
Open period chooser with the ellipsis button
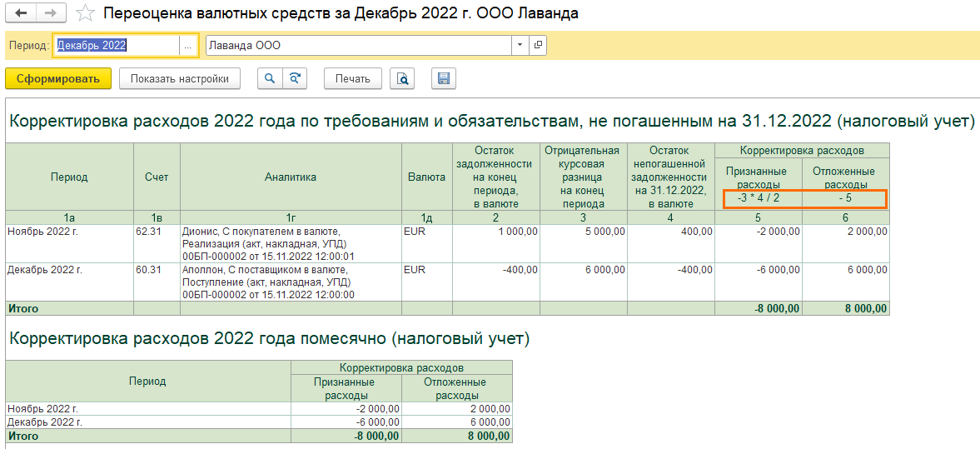coord(189,46)
